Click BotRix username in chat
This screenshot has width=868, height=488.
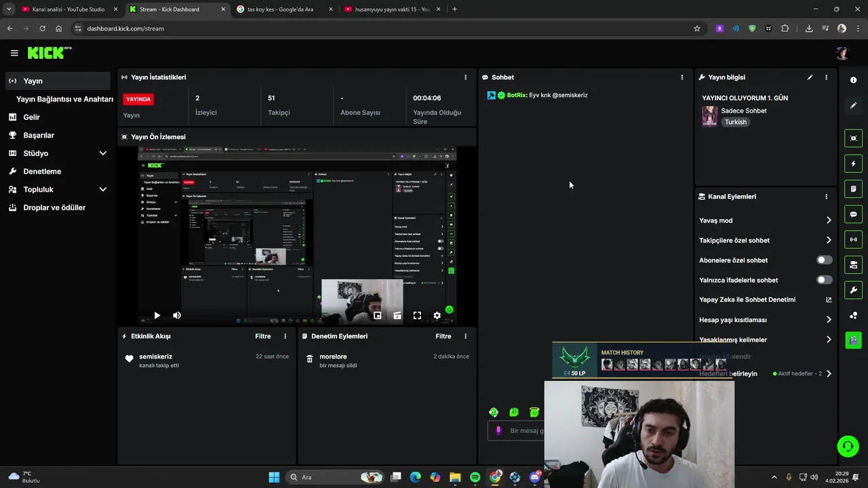coord(516,96)
